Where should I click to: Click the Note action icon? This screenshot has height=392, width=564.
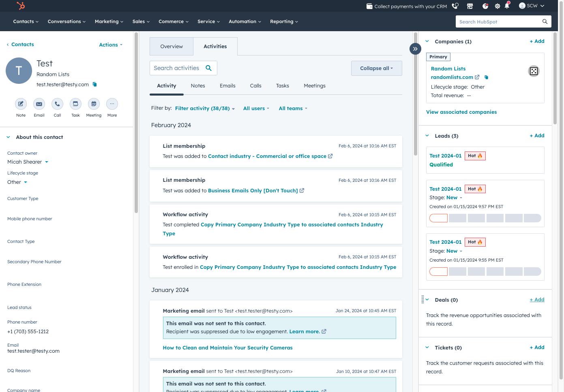21,104
